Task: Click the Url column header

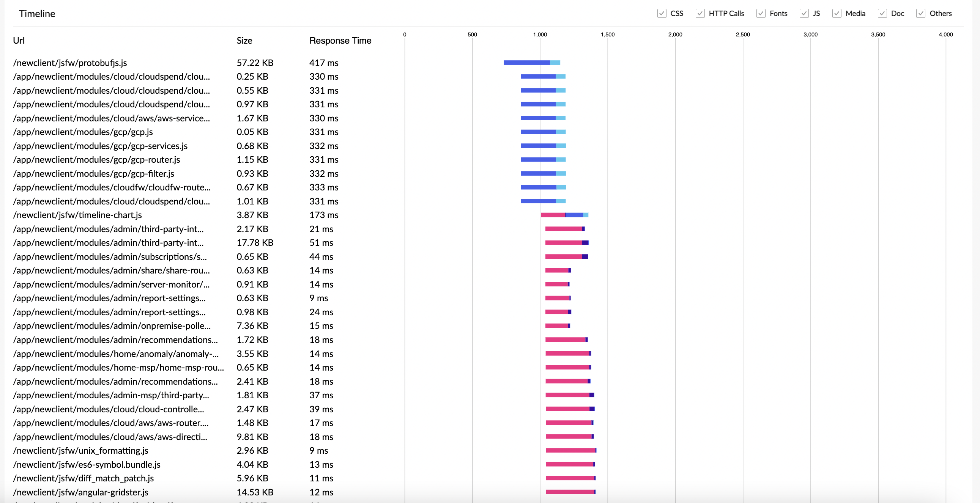Action: pos(19,41)
